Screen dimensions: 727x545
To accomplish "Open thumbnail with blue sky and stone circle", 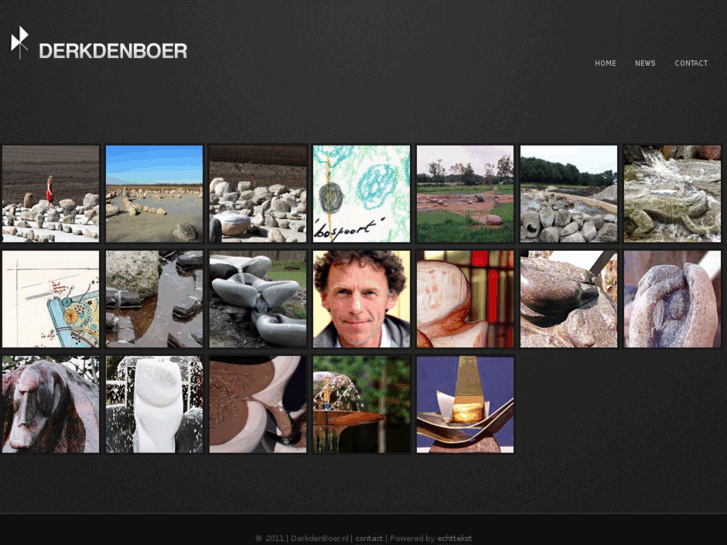I will [x=154, y=193].
